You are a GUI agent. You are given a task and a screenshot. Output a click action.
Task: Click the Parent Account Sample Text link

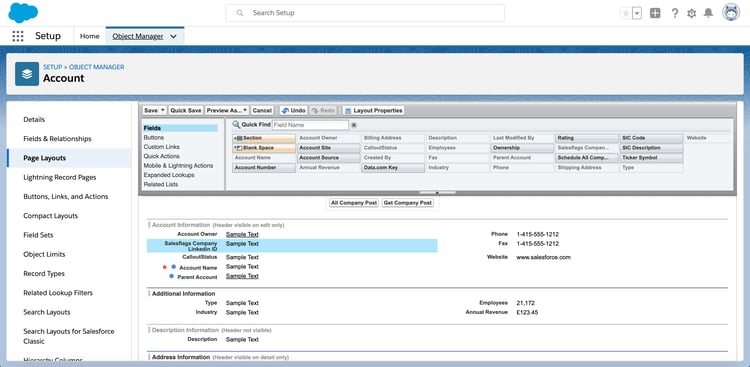click(242, 277)
